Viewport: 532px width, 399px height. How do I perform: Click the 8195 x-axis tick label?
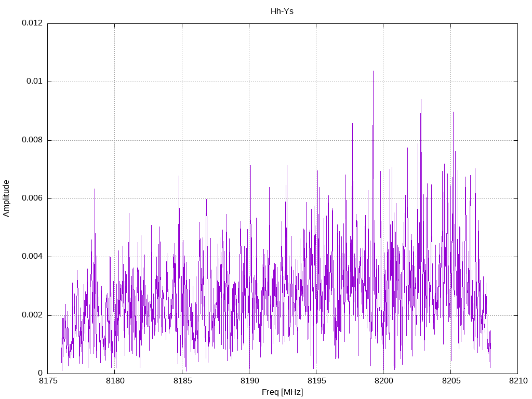click(x=316, y=381)
